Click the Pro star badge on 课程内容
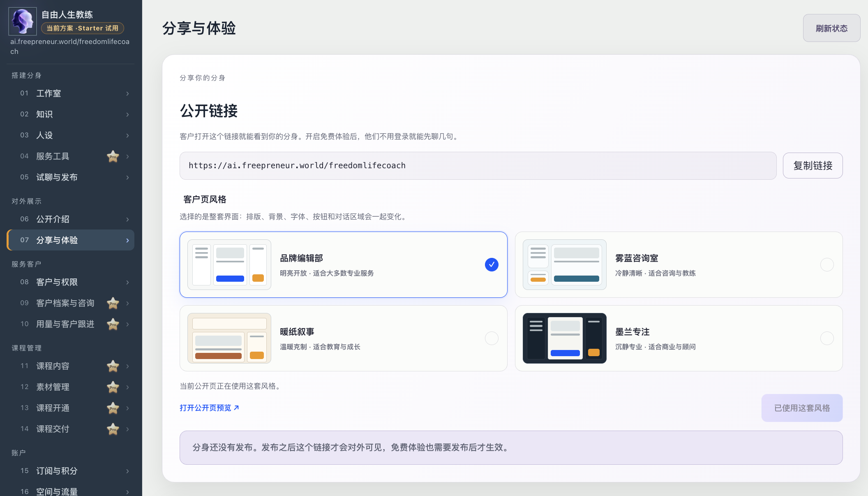Screen dimensions: 868x496 [113, 366]
